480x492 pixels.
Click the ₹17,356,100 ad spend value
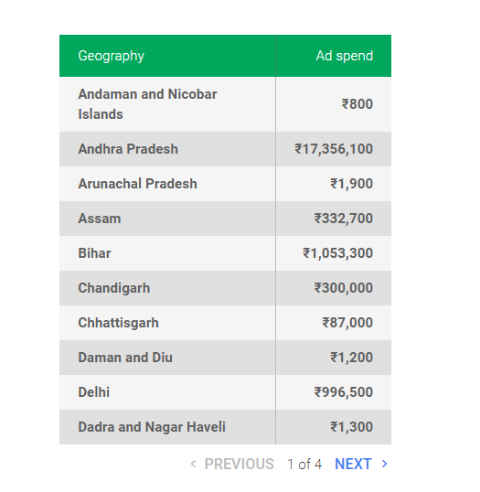coord(334,149)
